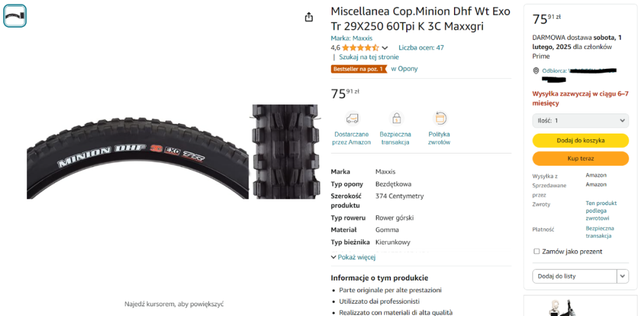Image resolution: width=644 pixels, height=316 pixels.
Task: Open the rating breakdown chevron after the stars
Action: [x=385, y=48]
